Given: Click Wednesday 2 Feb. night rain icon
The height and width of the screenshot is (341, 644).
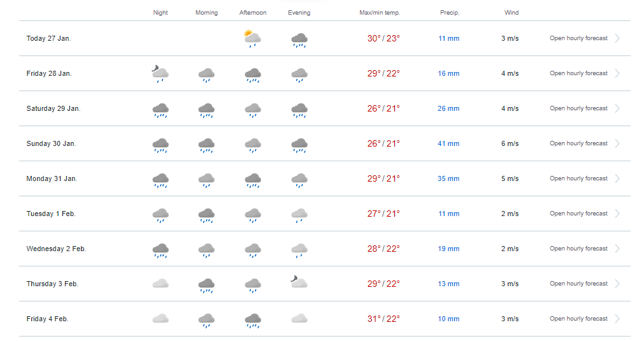Looking at the screenshot, I should (160, 250).
